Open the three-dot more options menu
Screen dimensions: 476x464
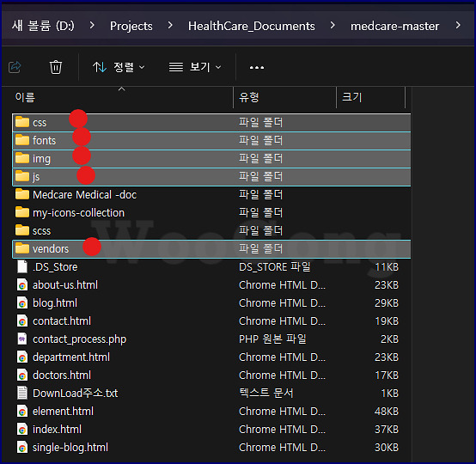257,67
